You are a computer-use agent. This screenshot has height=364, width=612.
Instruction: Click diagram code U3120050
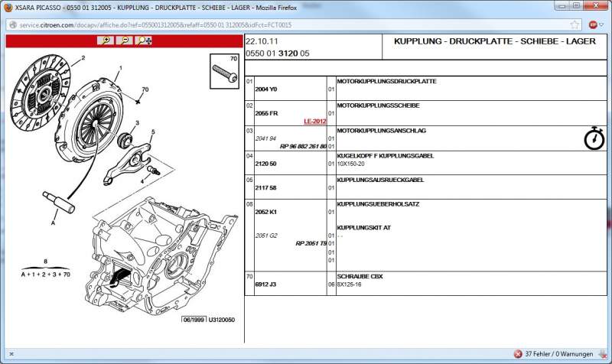click(222, 320)
